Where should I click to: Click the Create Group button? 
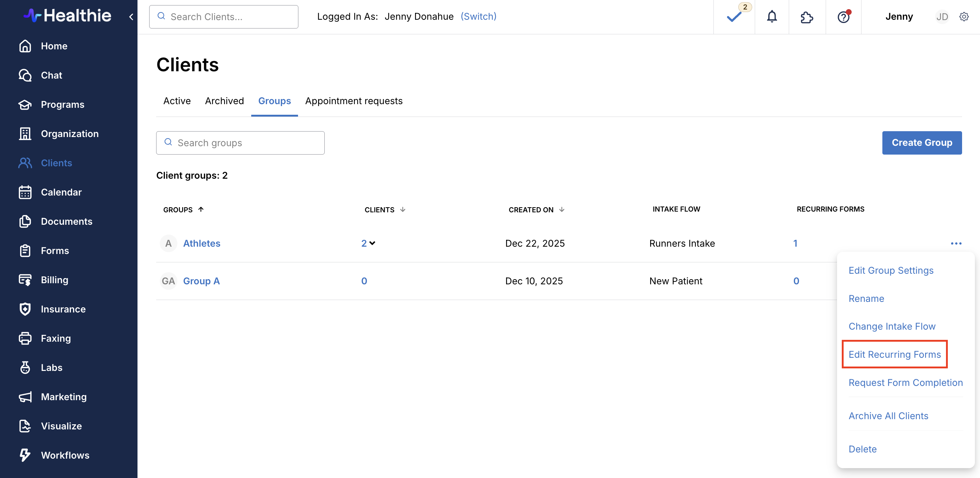[921, 143]
